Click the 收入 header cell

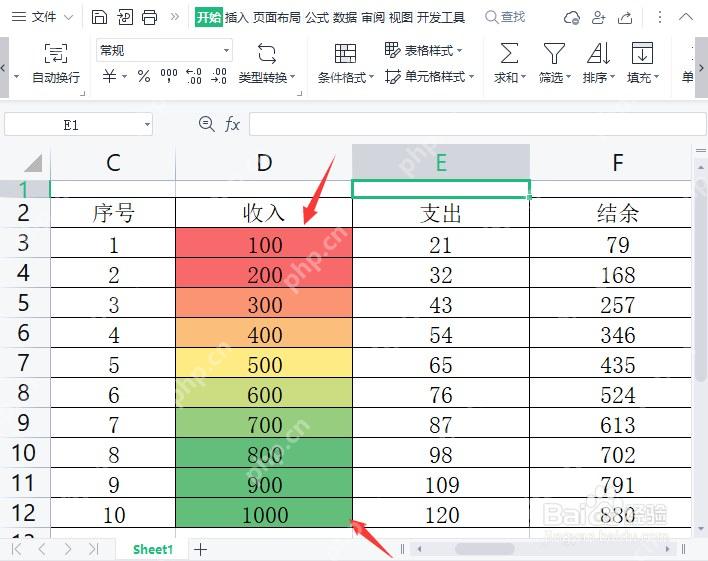pos(264,212)
